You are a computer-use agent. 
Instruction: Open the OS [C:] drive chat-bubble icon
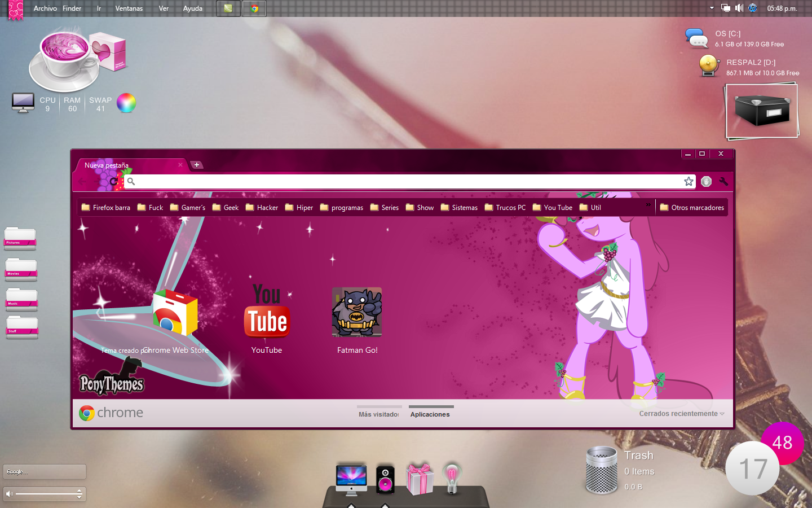[x=697, y=38]
